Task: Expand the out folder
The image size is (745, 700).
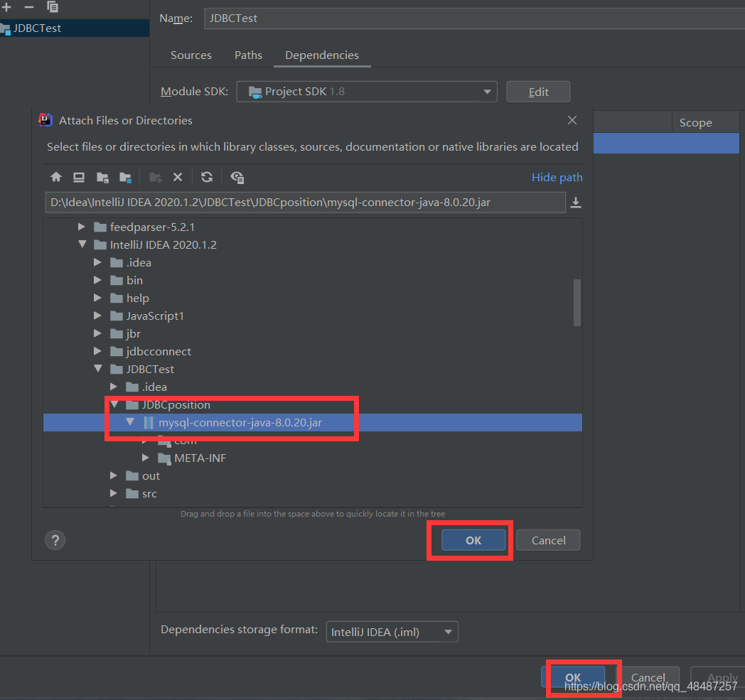Action: click(x=114, y=476)
